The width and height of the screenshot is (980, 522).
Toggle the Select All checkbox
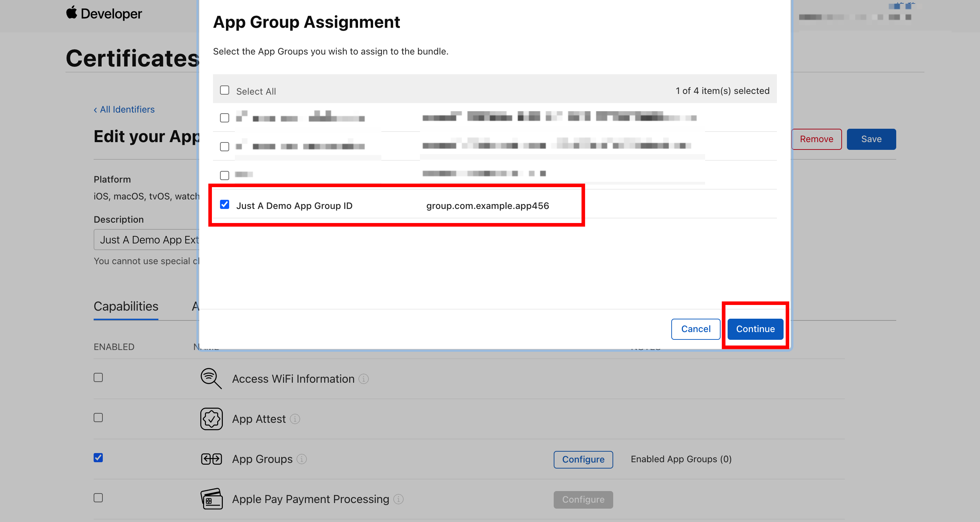click(225, 90)
